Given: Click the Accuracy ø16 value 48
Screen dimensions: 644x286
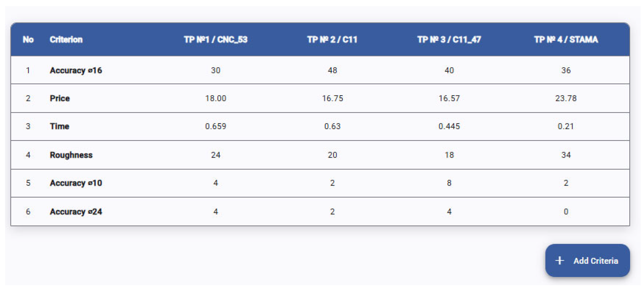Looking at the screenshot, I should 332,70.
